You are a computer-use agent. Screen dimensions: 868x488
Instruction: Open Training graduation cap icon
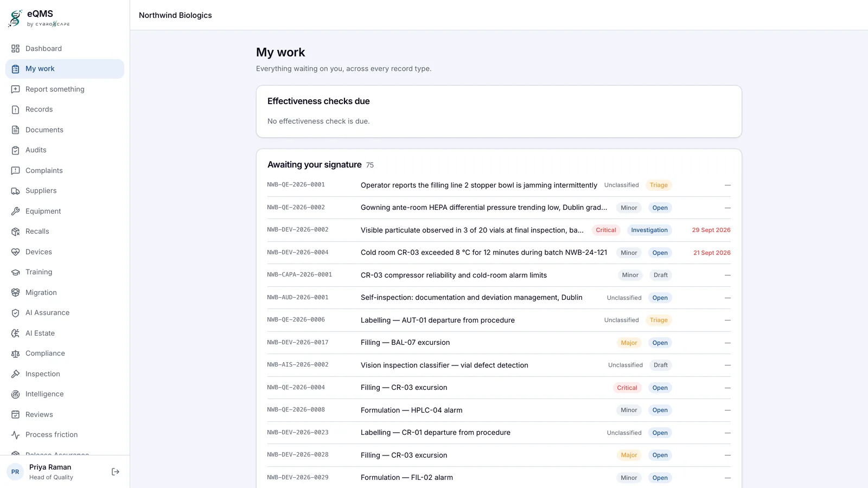click(x=15, y=272)
